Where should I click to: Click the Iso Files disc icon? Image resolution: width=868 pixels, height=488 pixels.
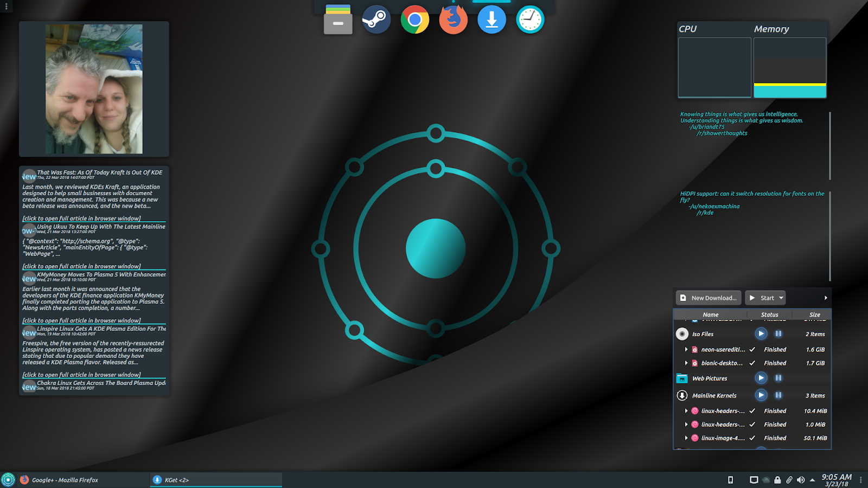tap(682, 334)
